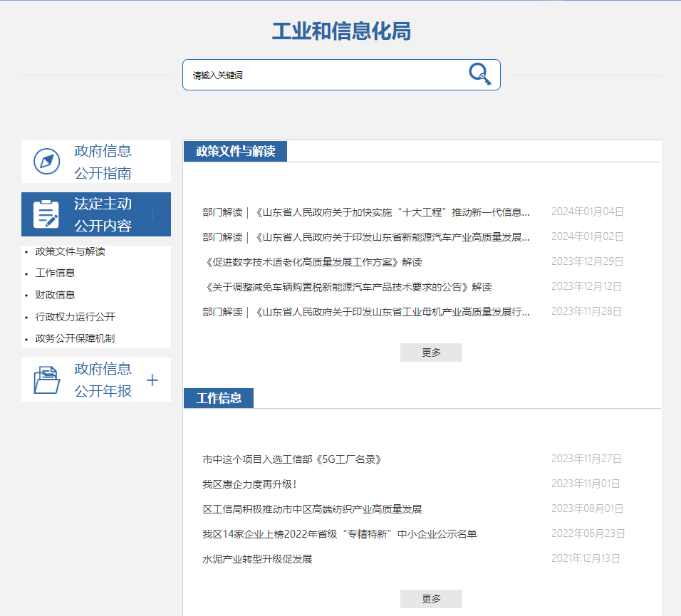This screenshot has height=616, width=681.
Task: Click date 2023年08月01日
Action: point(587,508)
